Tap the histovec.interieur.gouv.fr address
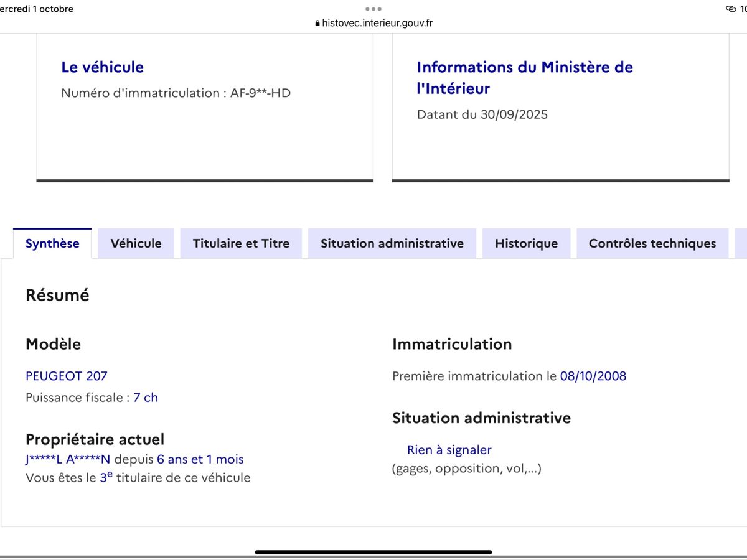Image resolution: width=747 pixels, height=560 pixels. pyautogui.click(x=377, y=23)
